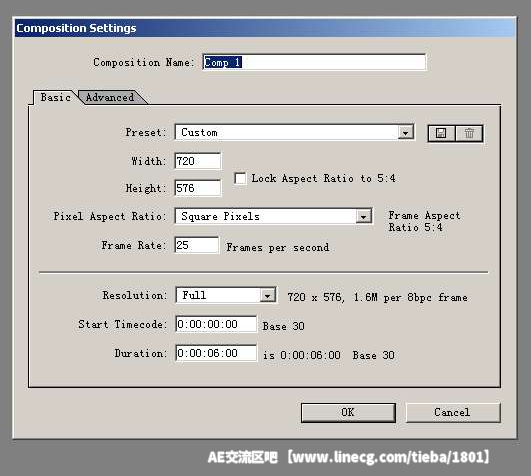Viewport: 531px width, 476px height.
Task: Click the Start Timecode field
Action: click(216, 324)
